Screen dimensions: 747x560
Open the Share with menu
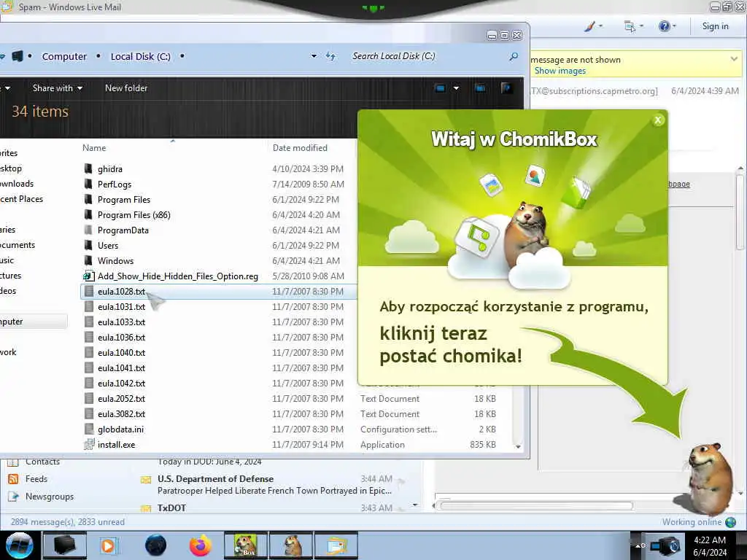(x=57, y=88)
